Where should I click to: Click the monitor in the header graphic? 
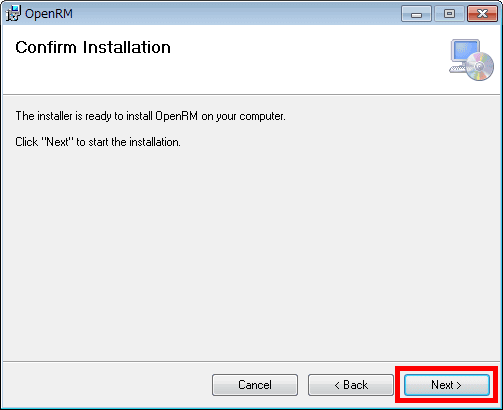pos(464,53)
